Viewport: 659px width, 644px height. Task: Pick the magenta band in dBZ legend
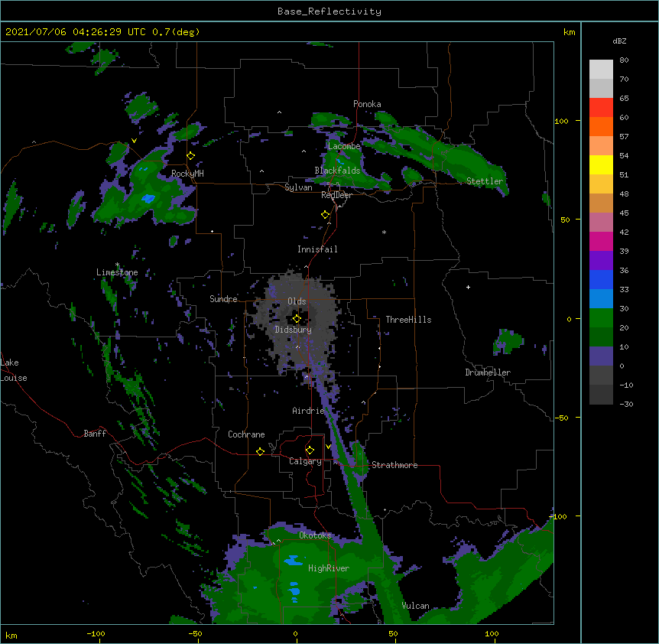[x=601, y=241]
